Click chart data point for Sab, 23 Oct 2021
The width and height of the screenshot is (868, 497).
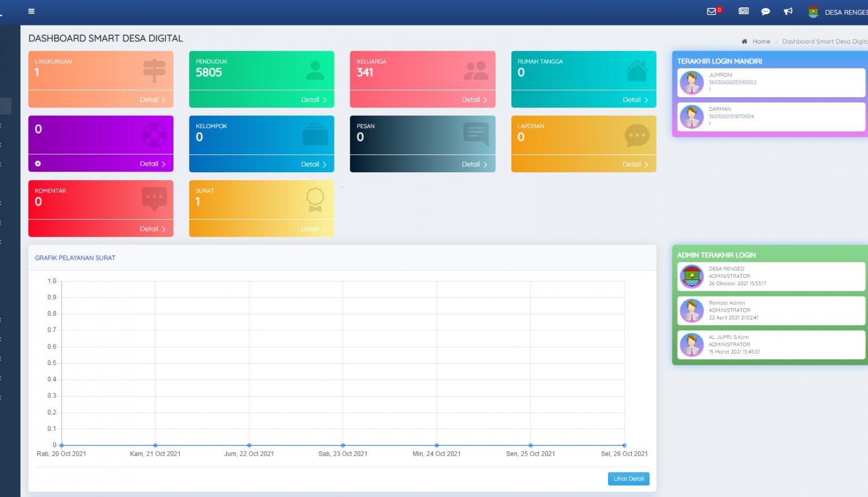pos(343,446)
